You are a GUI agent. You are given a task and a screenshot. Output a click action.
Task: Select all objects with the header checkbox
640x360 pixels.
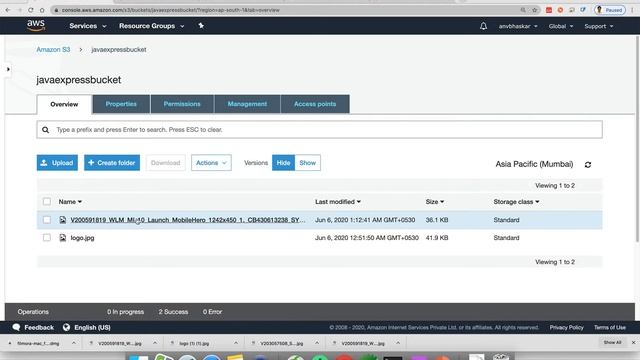(x=47, y=202)
